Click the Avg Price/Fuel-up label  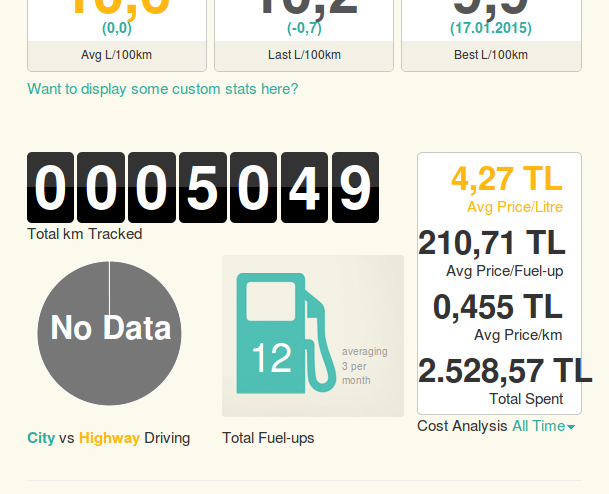(505, 271)
